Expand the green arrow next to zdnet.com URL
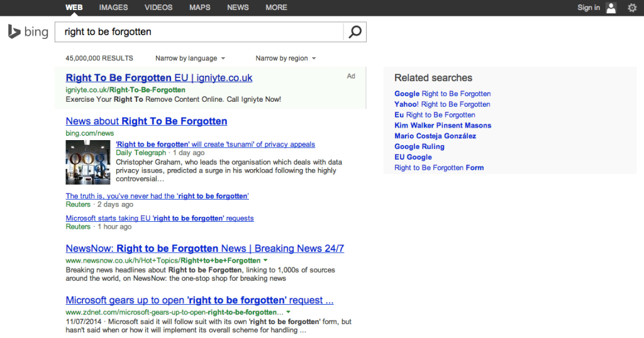The height and width of the screenshot is (338, 644). point(288,312)
